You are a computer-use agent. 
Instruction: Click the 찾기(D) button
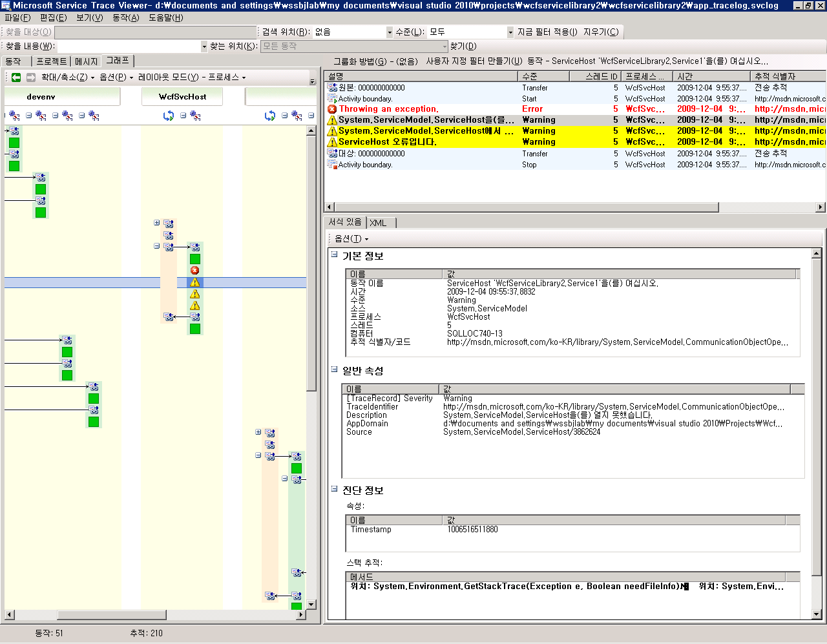(463, 47)
